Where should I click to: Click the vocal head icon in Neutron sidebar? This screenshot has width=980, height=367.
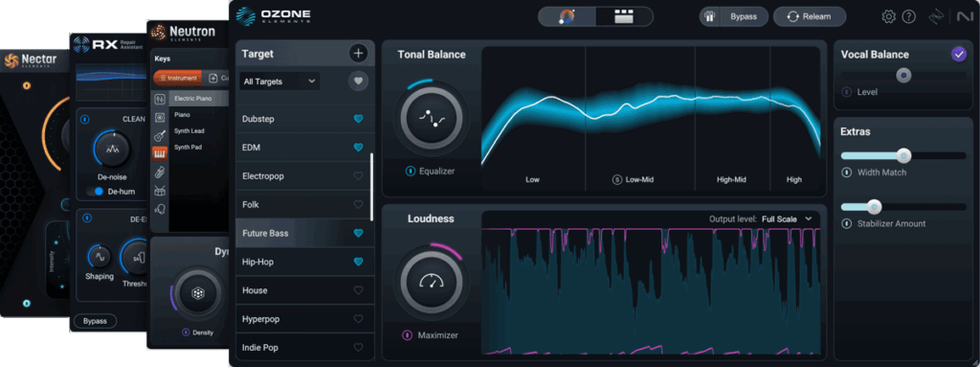coord(160,209)
